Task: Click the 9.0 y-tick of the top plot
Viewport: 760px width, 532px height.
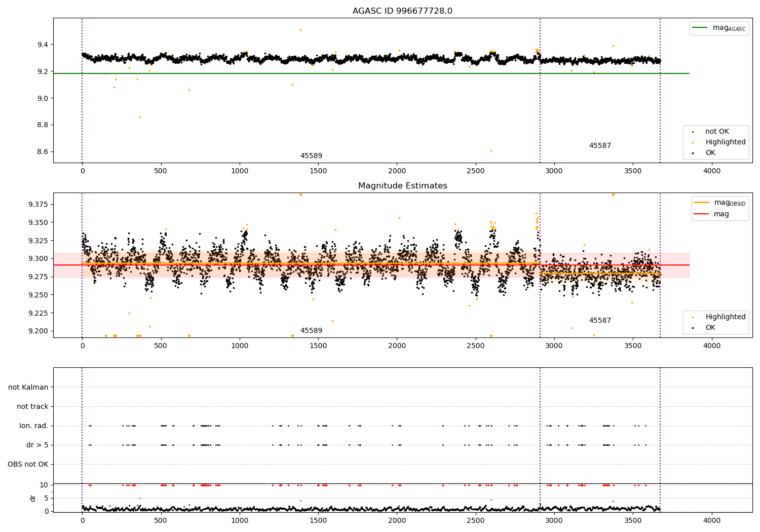Action: [43, 98]
